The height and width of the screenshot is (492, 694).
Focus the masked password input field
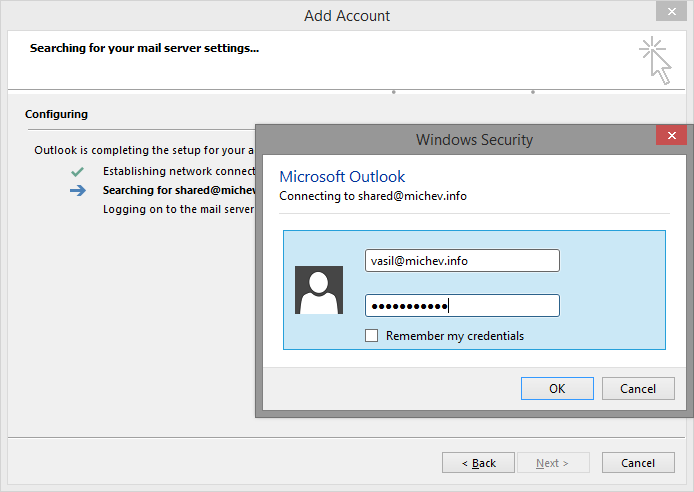[462, 306]
